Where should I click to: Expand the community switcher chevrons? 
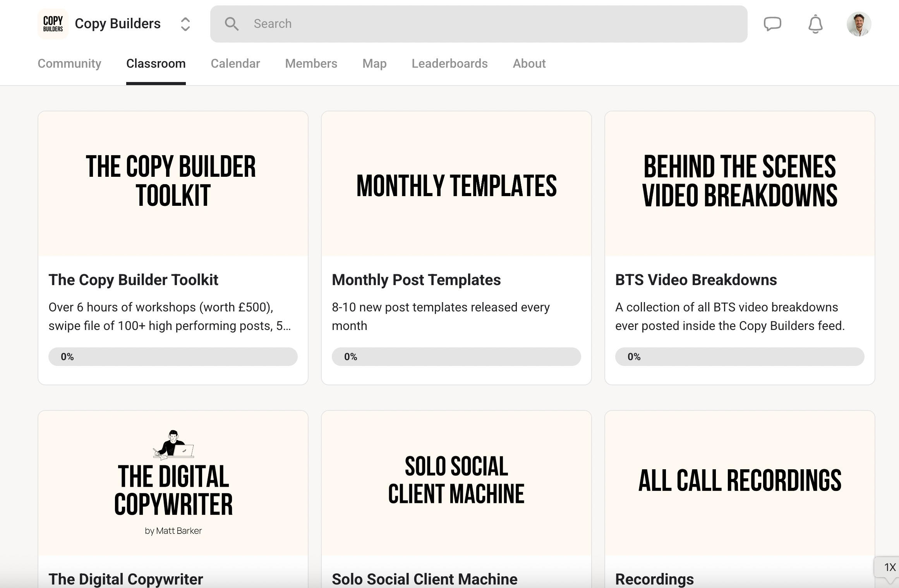185,24
